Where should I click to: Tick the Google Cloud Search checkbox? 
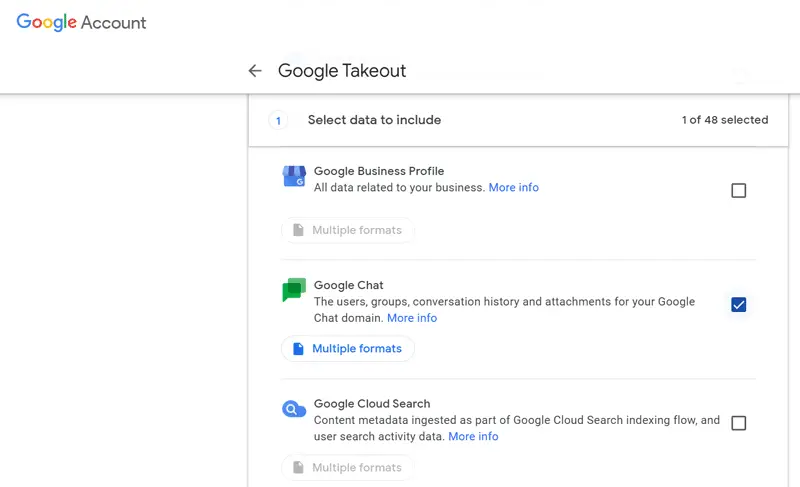[x=738, y=423]
